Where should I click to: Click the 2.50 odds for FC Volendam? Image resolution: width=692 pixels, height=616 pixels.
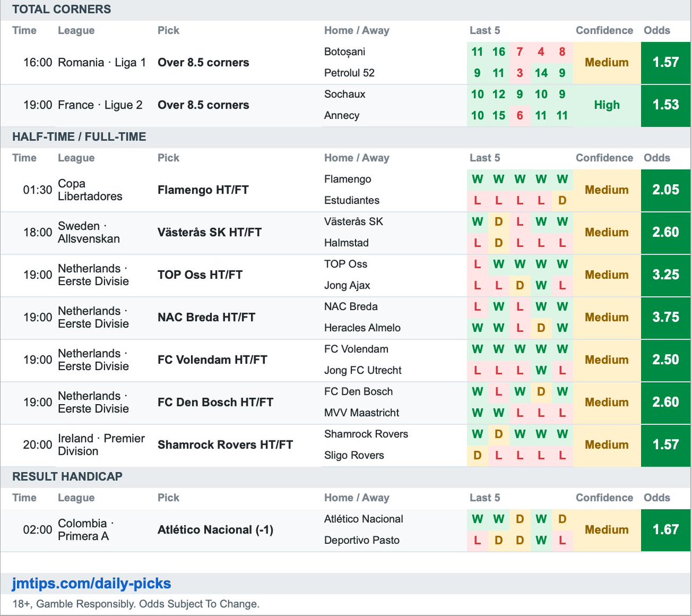(x=665, y=360)
